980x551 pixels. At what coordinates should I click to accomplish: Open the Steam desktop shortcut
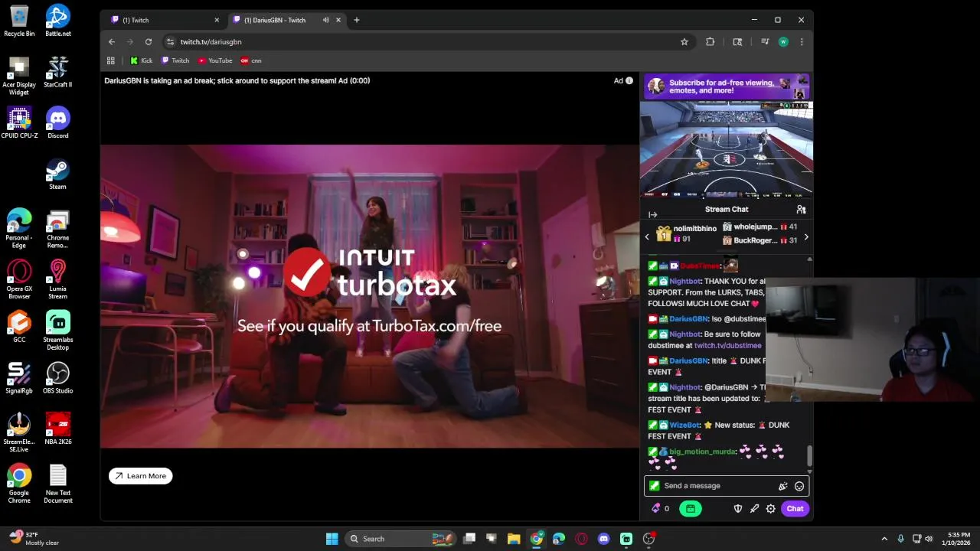click(x=57, y=174)
